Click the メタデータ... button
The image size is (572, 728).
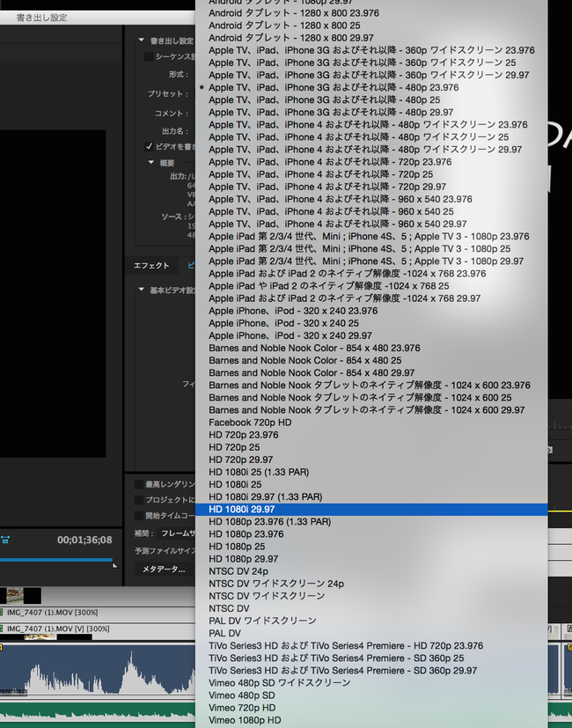164,570
